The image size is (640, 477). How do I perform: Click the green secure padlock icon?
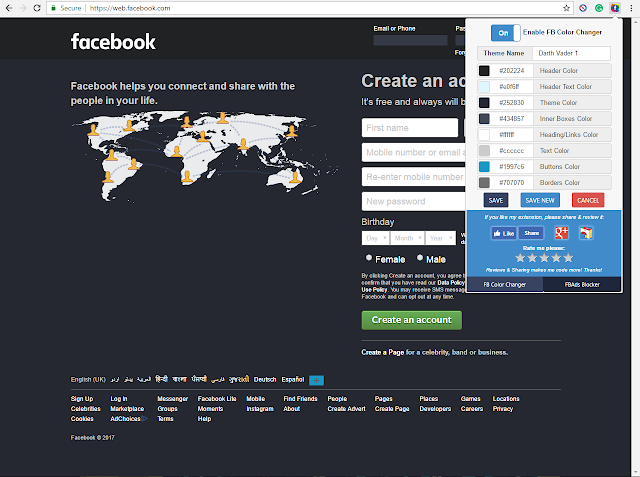click(53, 8)
